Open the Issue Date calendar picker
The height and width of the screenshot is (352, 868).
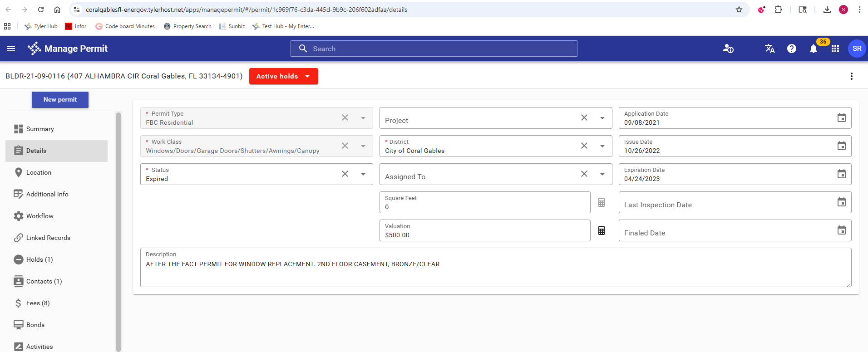841,146
